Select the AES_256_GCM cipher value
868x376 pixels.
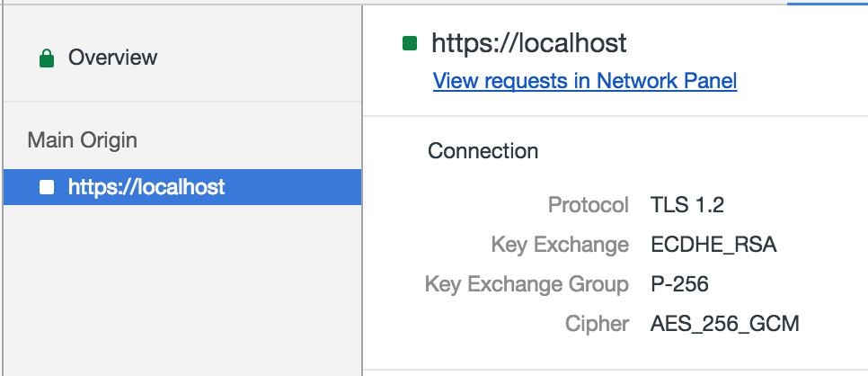[724, 324]
